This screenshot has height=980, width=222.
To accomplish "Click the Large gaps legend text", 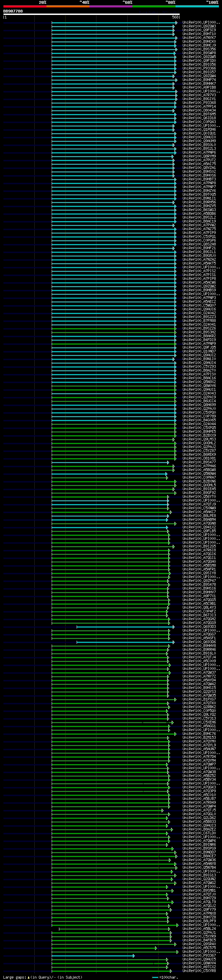I will point(43,977).
